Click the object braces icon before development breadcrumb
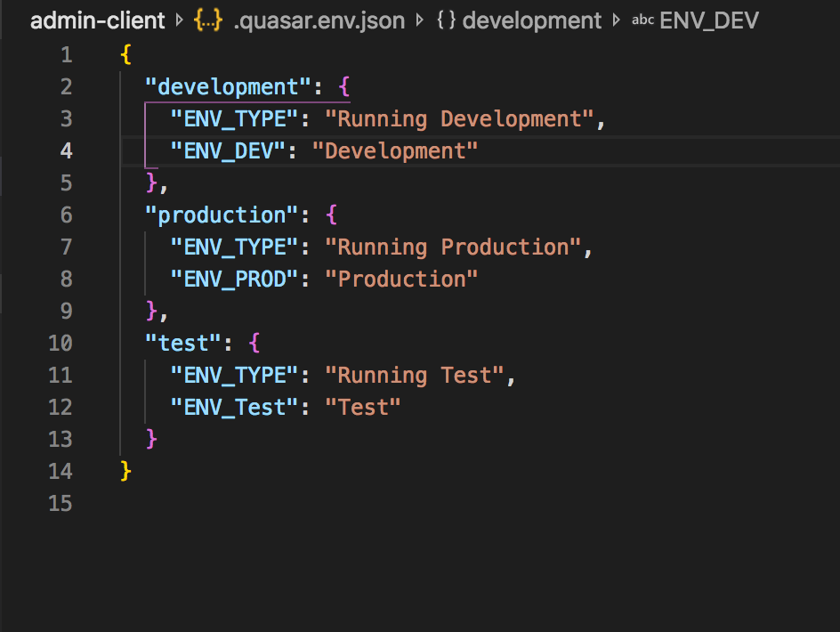 pyautogui.click(x=444, y=20)
